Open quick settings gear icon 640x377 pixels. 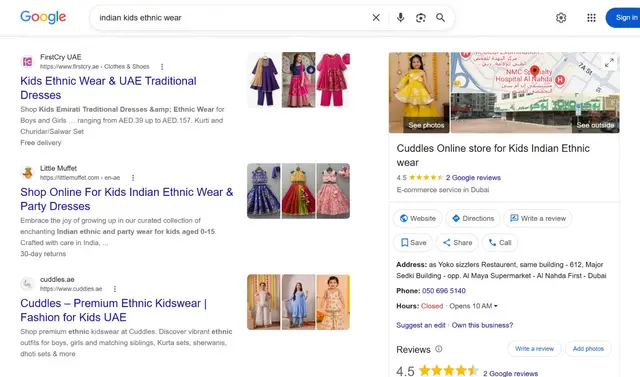pyautogui.click(x=561, y=18)
